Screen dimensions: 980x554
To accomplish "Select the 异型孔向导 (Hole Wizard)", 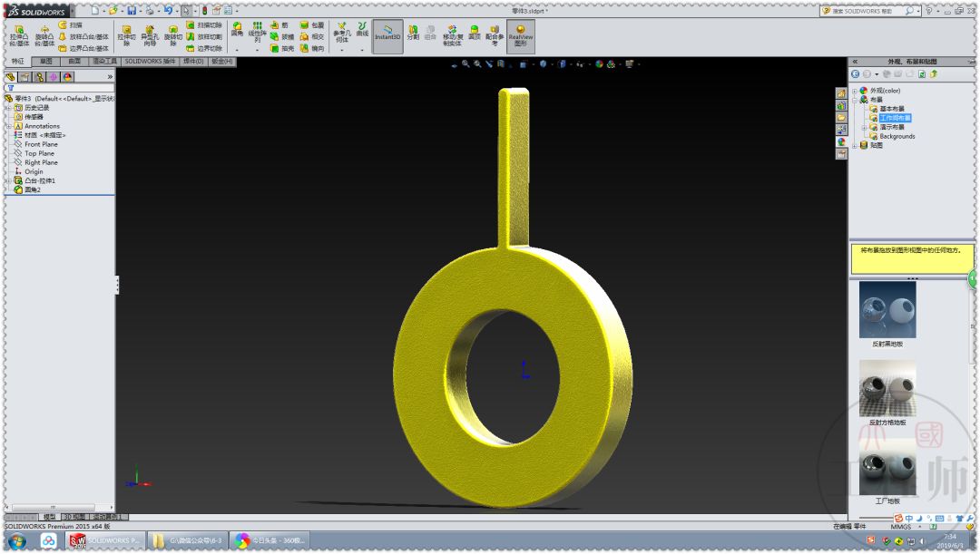I will coord(150,34).
